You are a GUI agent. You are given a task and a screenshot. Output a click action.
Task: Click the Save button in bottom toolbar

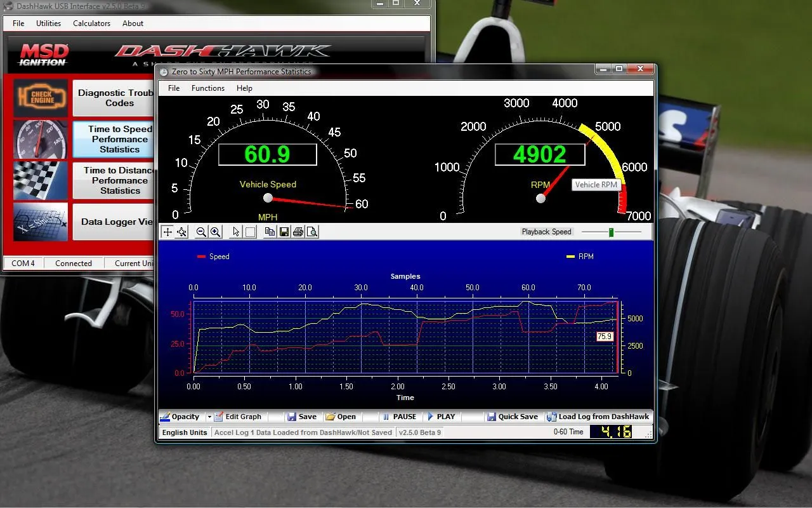pyautogui.click(x=302, y=417)
